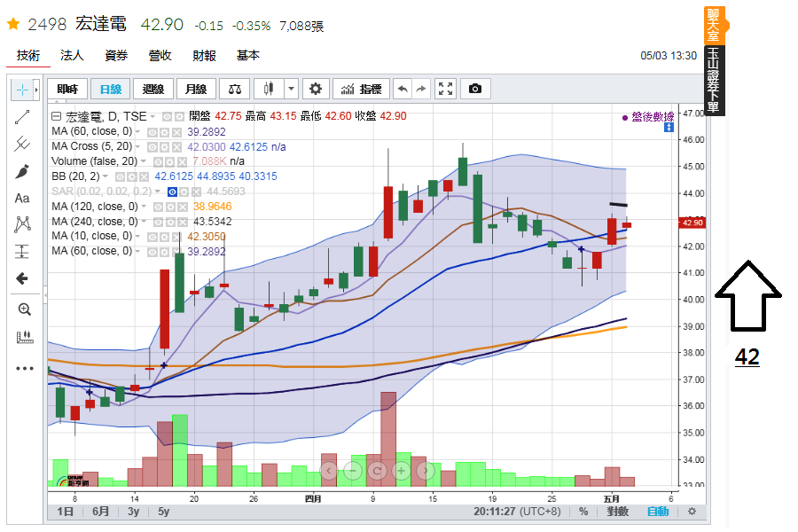Open the MA (120, close, 0) dropdown
This screenshot has height=532, width=798.
click(x=144, y=207)
